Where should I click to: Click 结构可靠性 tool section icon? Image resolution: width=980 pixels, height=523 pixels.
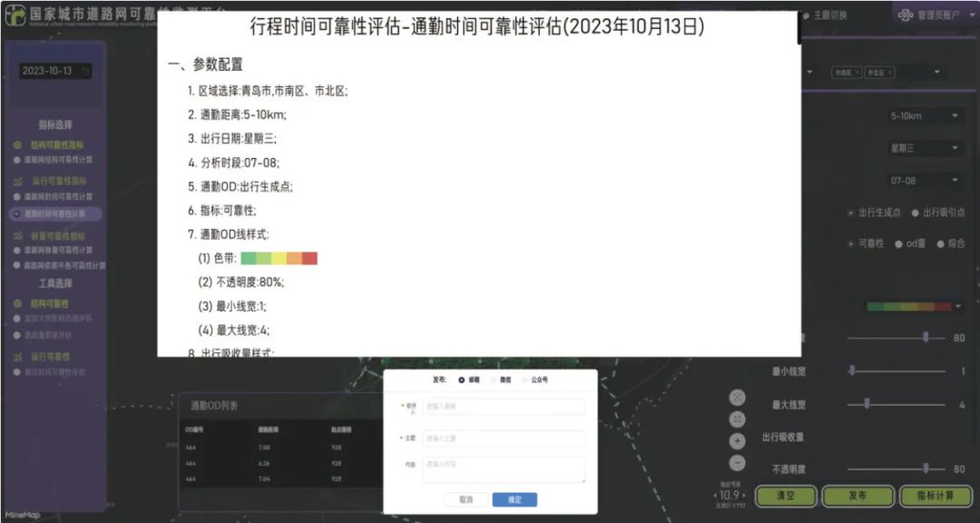17,304
